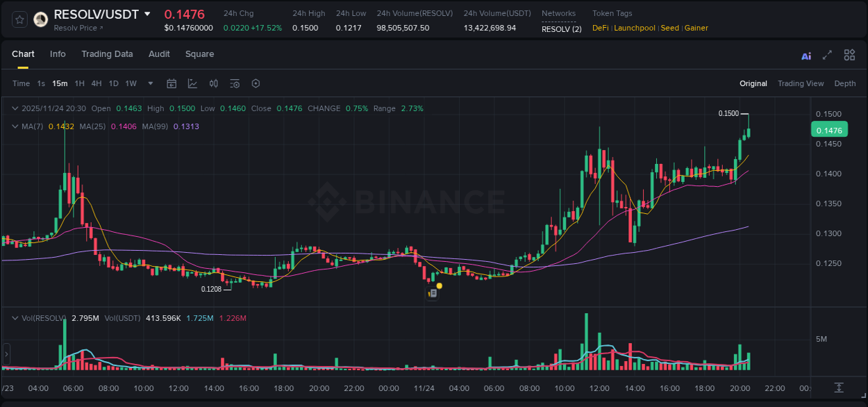Collapse the MA(7) moving average row

point(15,126)
